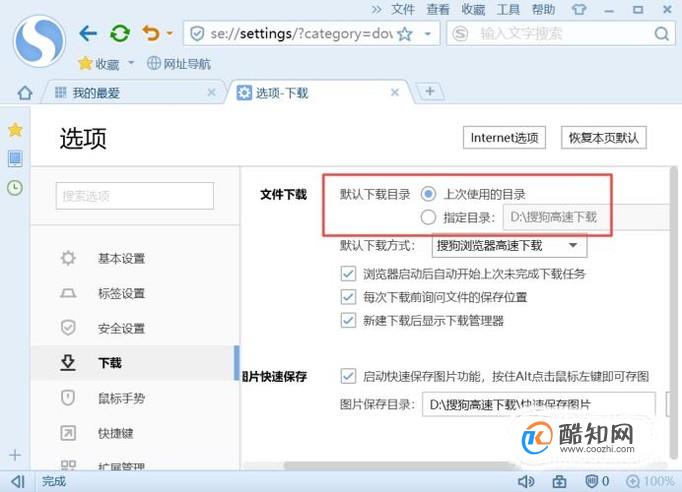
Task: Expand the hidden items double-chevron
Action: (377, 9)
